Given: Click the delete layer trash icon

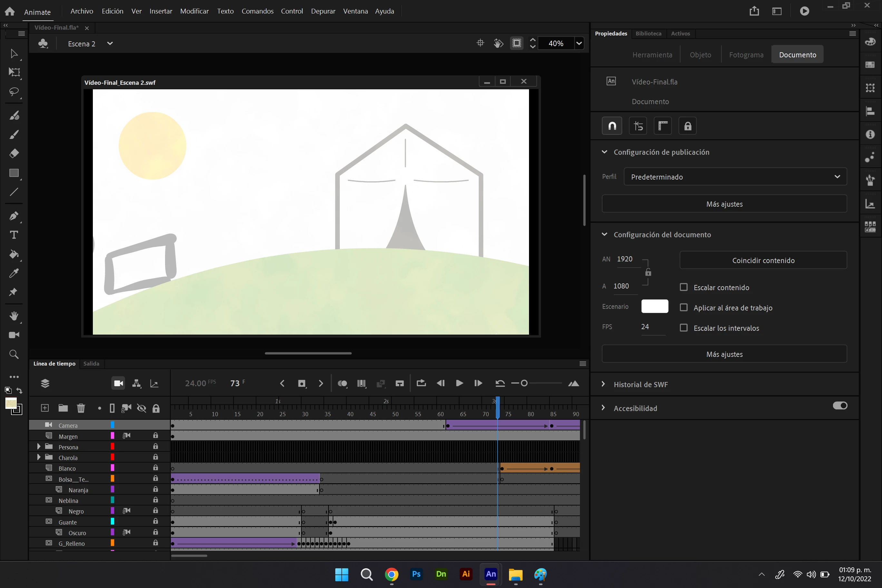Looking at the screenshot, I should [x=81, y=408].
